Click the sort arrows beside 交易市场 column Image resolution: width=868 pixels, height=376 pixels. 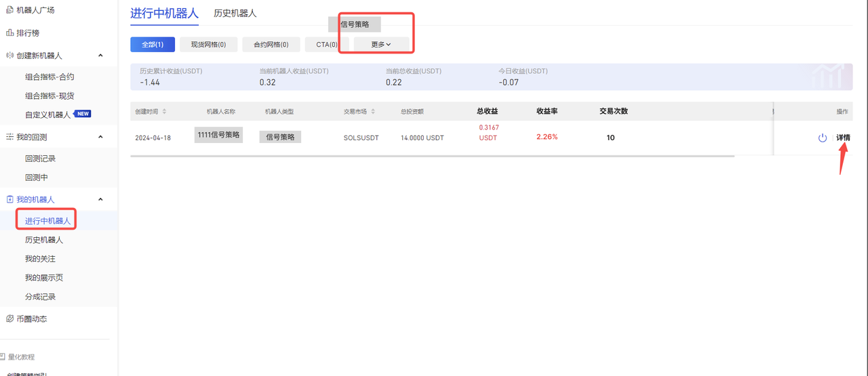(x=373, y=112)
